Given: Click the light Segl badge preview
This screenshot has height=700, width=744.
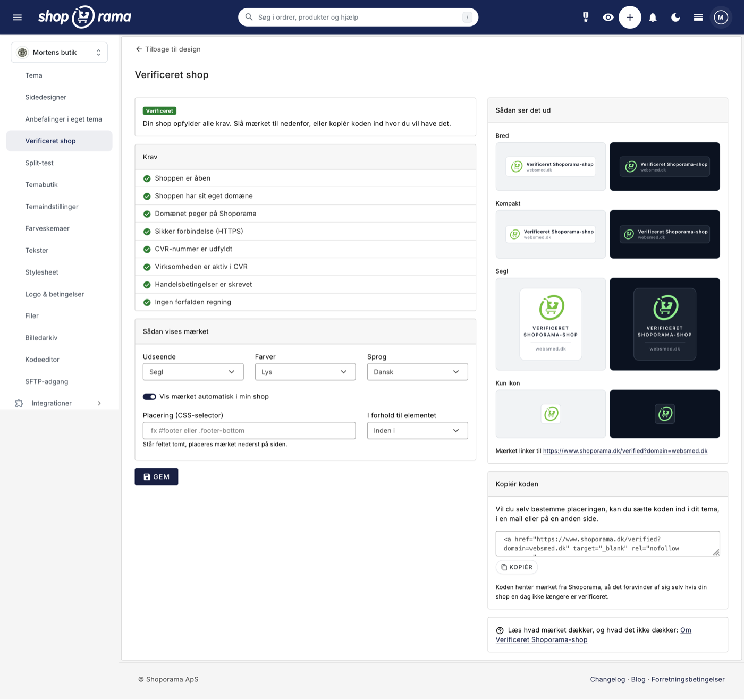Looking at the screenshot, I should 551,324.
